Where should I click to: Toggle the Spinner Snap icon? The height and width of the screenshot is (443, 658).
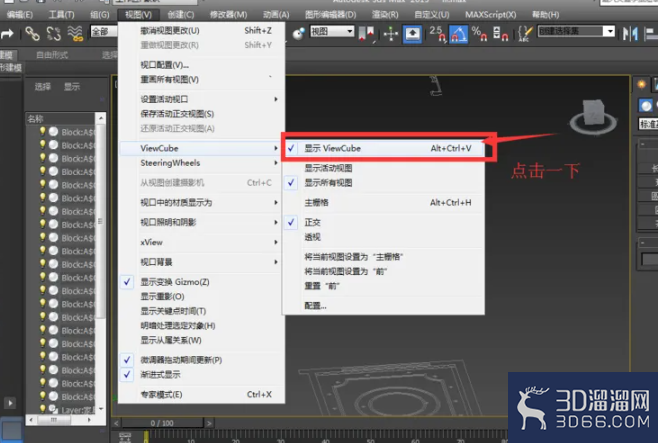pos(500,34)
